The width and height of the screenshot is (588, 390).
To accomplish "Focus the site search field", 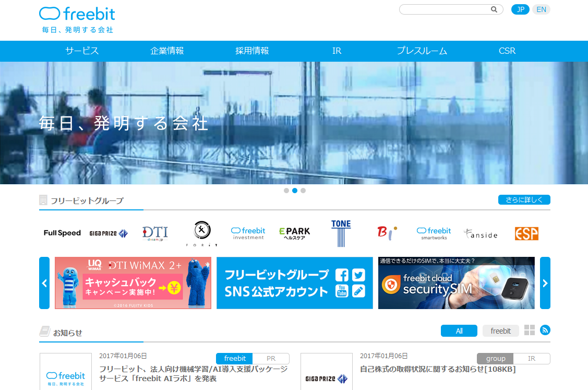I will click(x=451, y=9).
